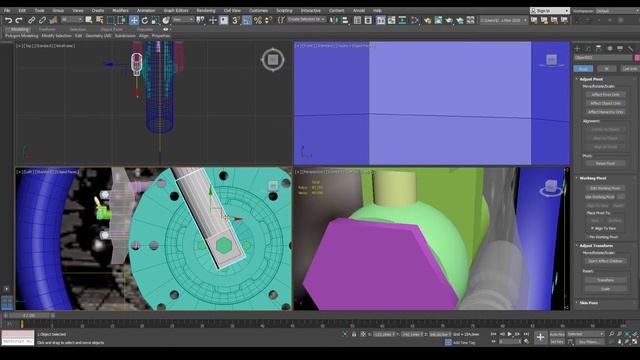
Task: Click the Play Animation button
Action: coord(509,334)
